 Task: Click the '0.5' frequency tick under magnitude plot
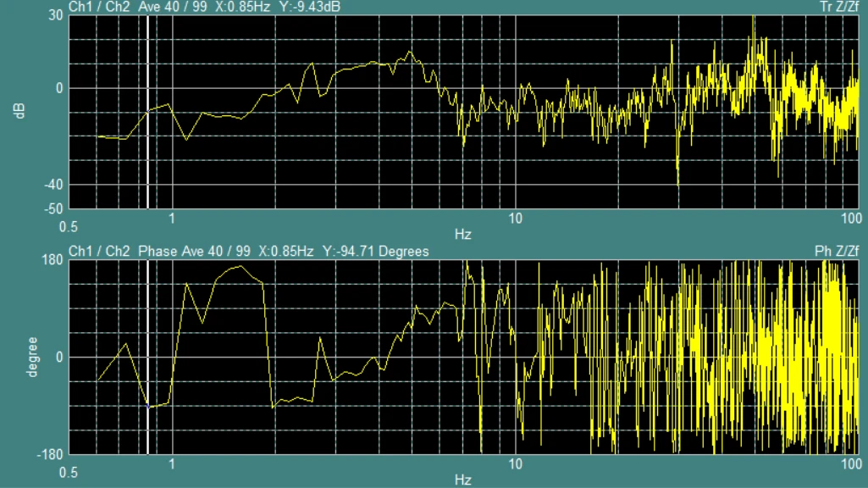(x=69, y=227)
